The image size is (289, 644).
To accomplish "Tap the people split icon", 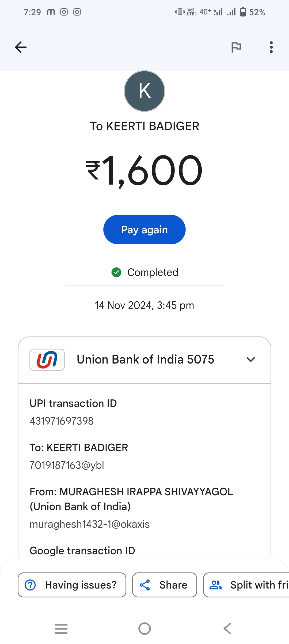I will coord(215,585).
